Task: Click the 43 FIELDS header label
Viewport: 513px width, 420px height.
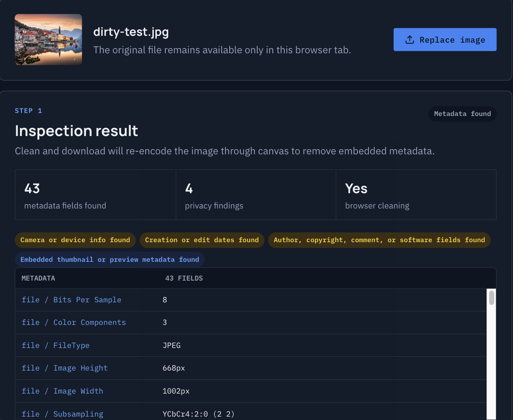Action: pyautogui.click(x=184, y=278)
